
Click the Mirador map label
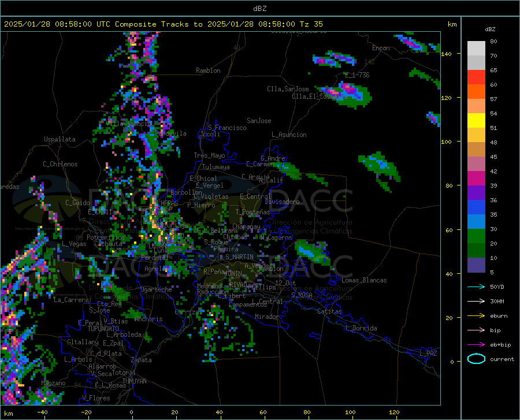(266, 317)
